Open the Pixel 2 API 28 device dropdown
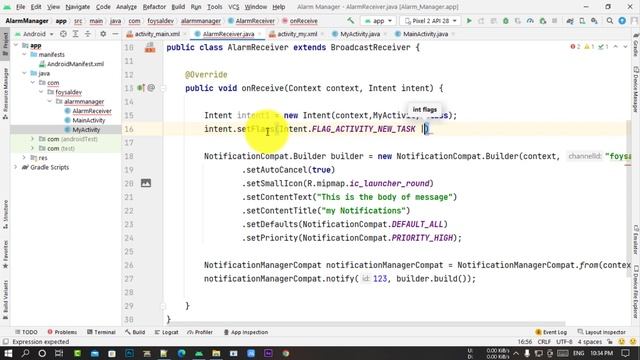Image resolution: width=640 pixels, height=360 pixels. coord(430,20)
